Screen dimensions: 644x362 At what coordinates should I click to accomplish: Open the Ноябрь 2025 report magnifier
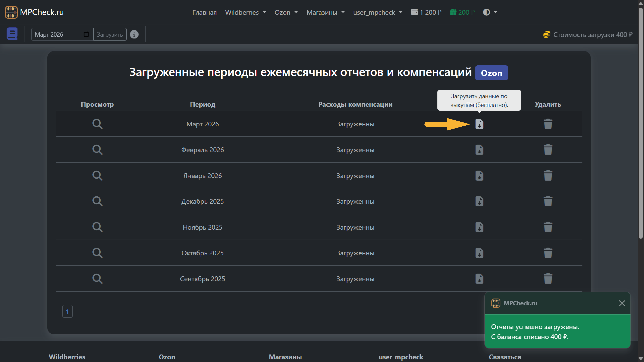tap(97, 227)
